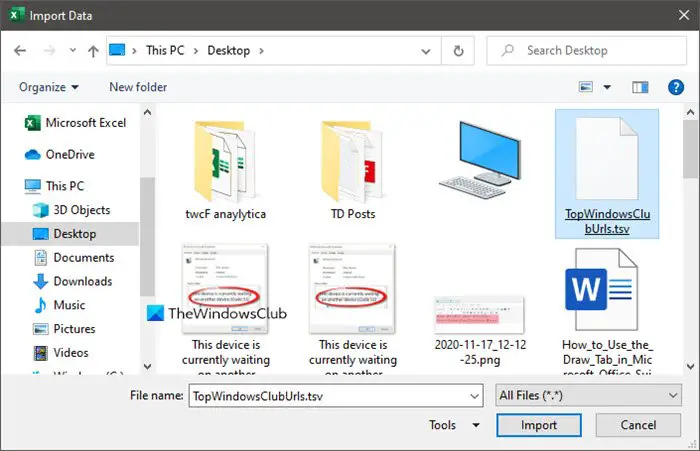Toggle the preview pane
The width and height of the screenshot is (700, 451).
click(640, 87)
